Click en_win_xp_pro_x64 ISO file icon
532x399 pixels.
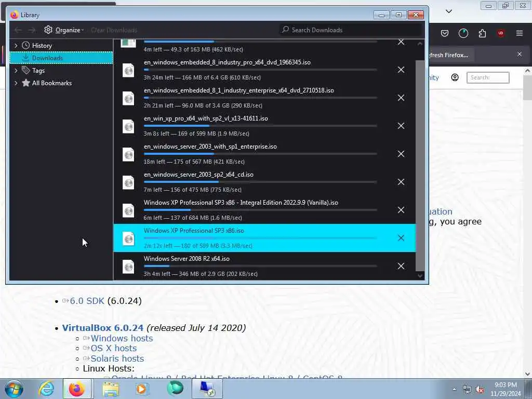(128, 126)
